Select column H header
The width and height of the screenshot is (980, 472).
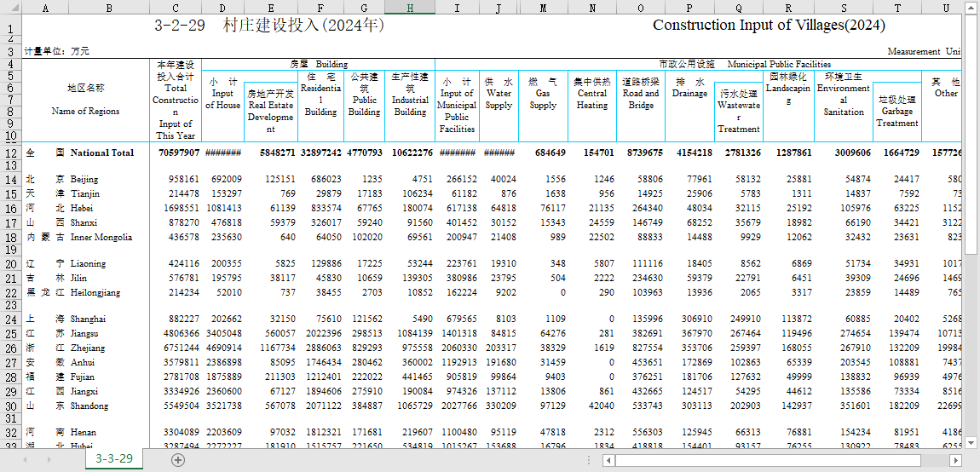click(410, 8)
